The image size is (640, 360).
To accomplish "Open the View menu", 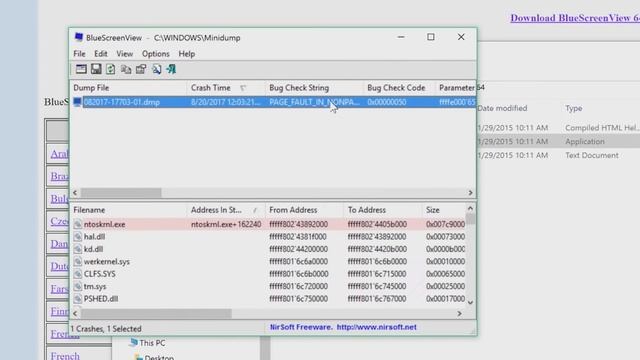I will [124, 54].
